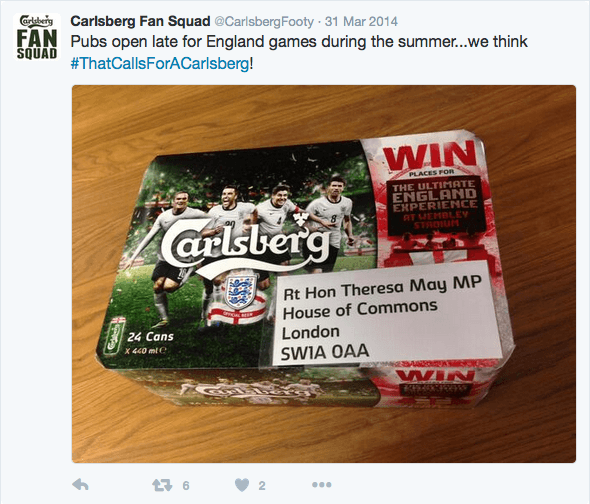Image resolution: width=590 pixels, height=504 pixels.
Task: Open the Carlsberg Fan Squad profile avatar
Action: point(36,37)
